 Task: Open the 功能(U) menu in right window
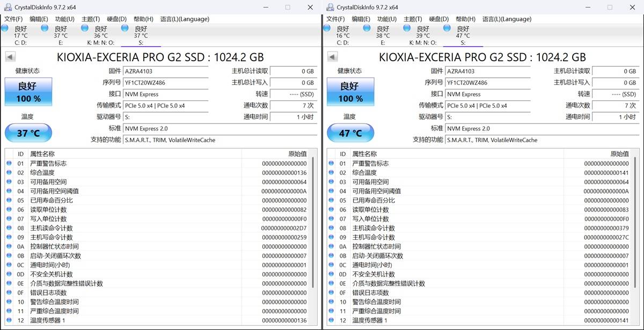pyautogui.click(x=386, y=19)
